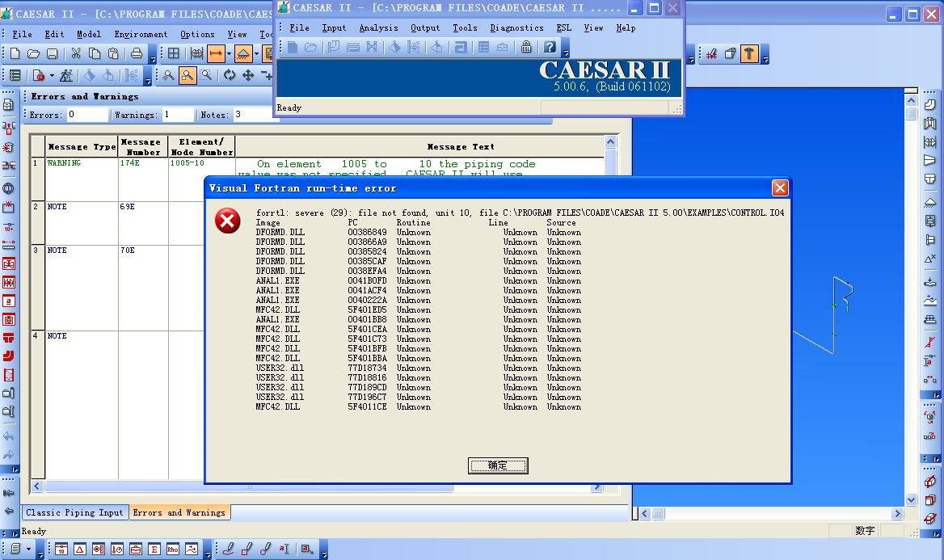Click the help question mark icon
This screenshot has width=944, height=560.
pyautogui.click(x=550, y=47)
